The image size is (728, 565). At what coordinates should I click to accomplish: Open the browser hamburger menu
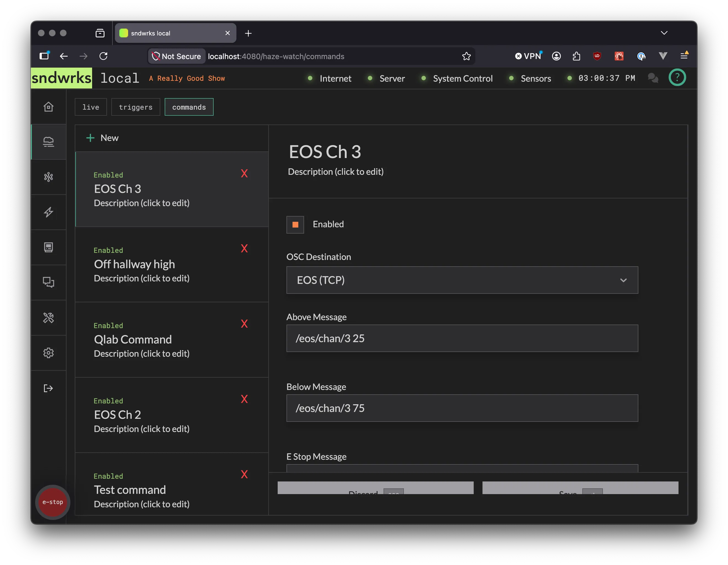click(x=684, y=56)
